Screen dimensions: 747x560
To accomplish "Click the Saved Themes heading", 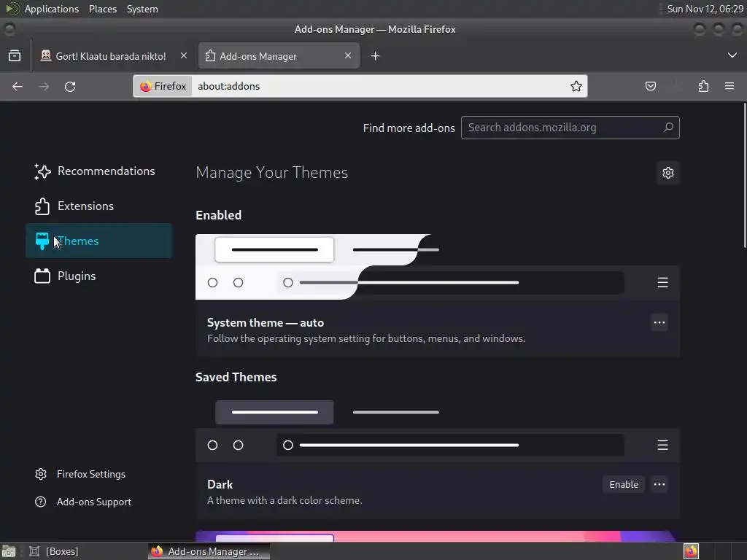I will (x=236, y=377).
